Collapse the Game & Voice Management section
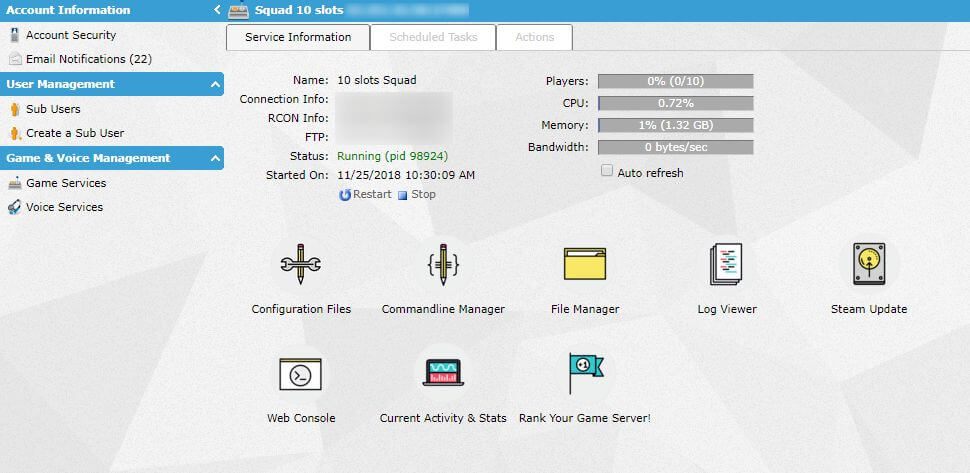This screenshot has height=473, width=970. pyautogui.click(x=216, y=159)
